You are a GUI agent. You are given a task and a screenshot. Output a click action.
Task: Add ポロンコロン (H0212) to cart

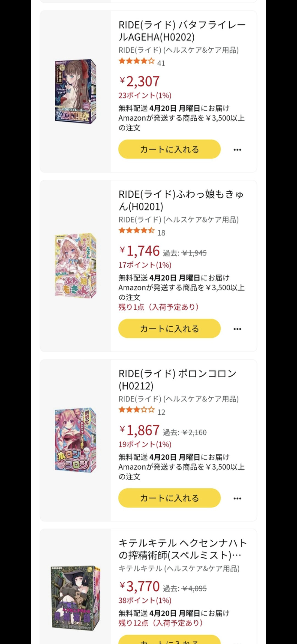(169, 498)
